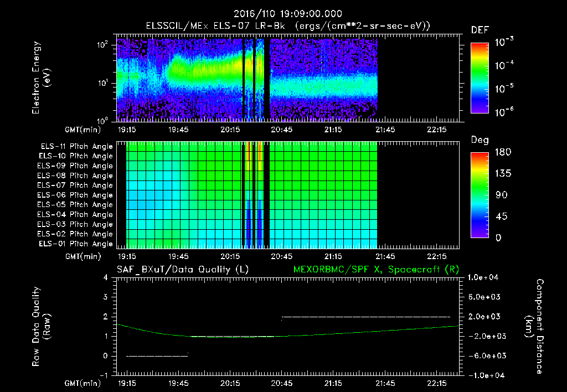Click the DEF label above the energy color bar
This screenshot has width=567, height=392.
click(x=480, y=30)
